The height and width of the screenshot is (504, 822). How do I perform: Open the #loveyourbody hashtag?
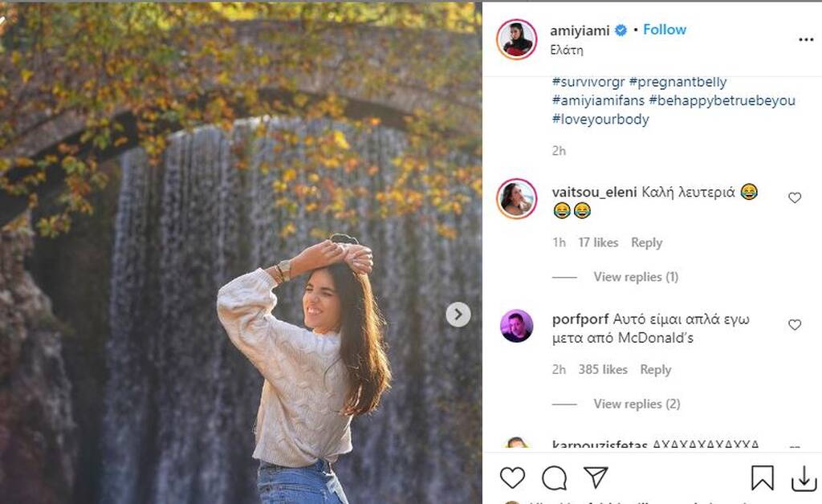[600, 120]
